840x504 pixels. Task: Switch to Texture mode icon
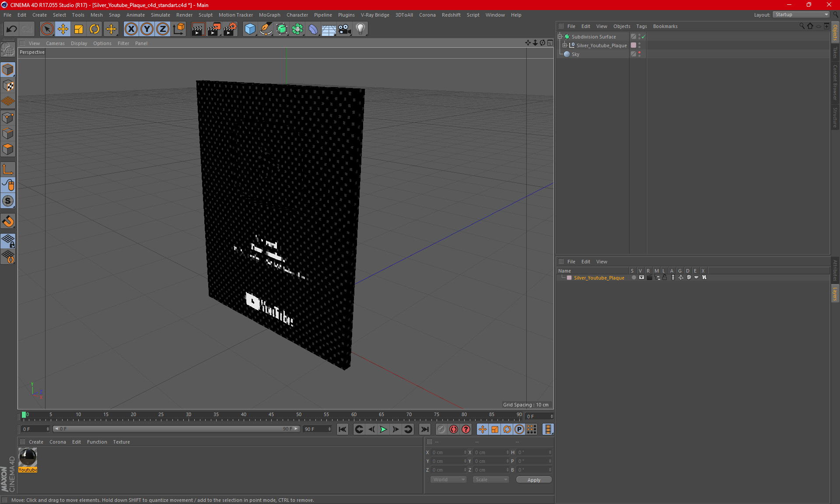pyautogui.click(x=8, y=86)
